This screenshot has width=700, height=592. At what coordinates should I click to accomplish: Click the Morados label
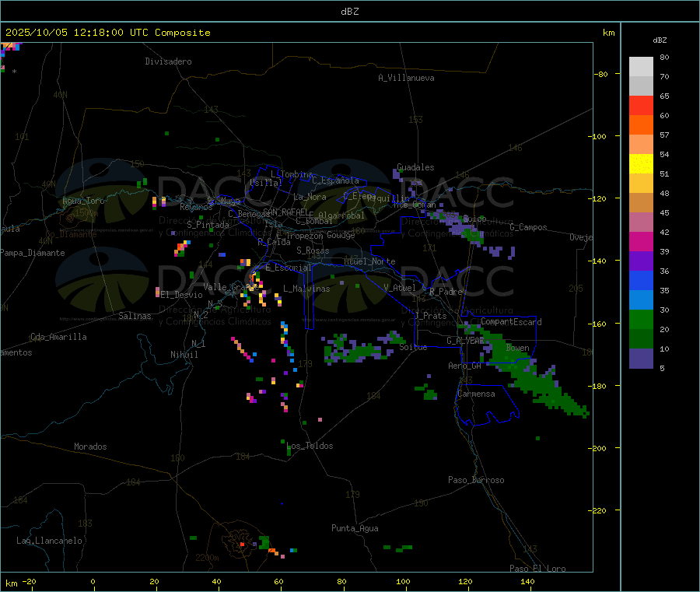click(x=90, y=447)
